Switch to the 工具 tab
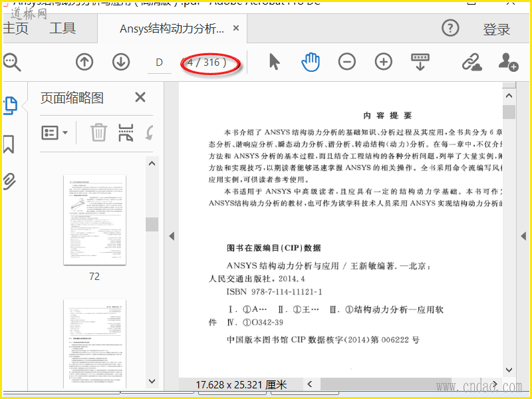 63,28
